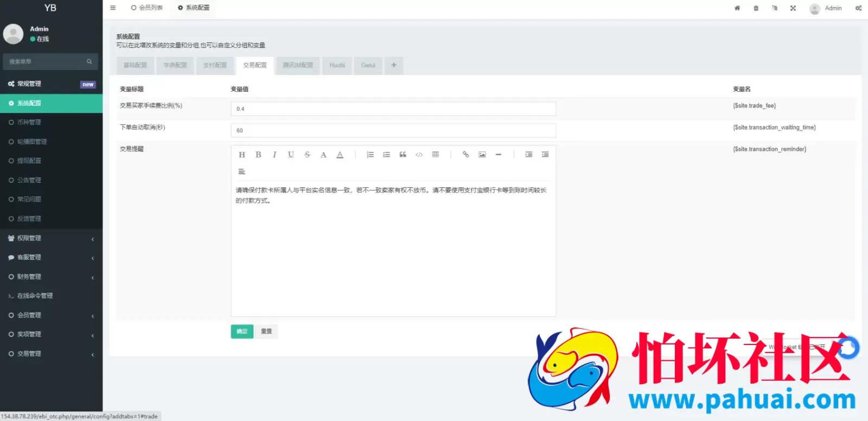Insert a blockquote in the editor
Screen dimensions: 868x421
coord(403,155)
